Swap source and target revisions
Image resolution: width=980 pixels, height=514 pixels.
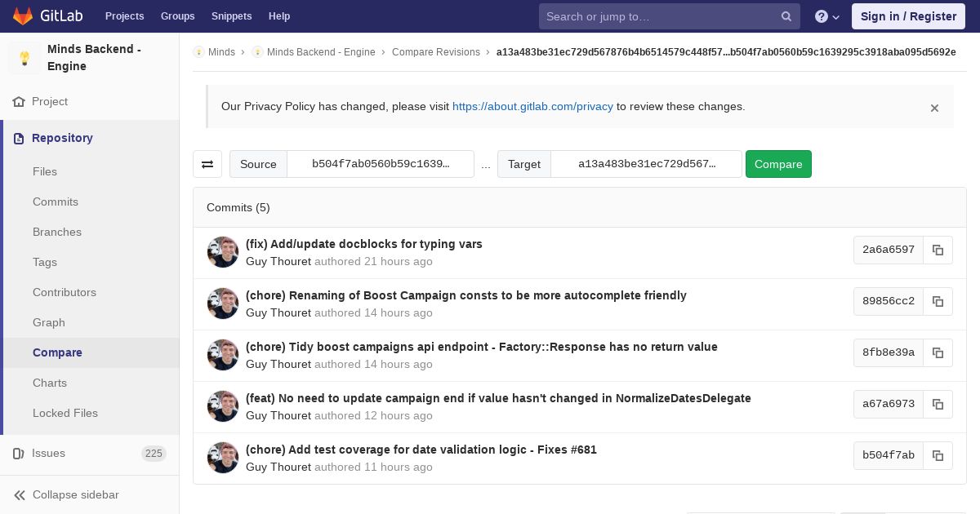207,164
